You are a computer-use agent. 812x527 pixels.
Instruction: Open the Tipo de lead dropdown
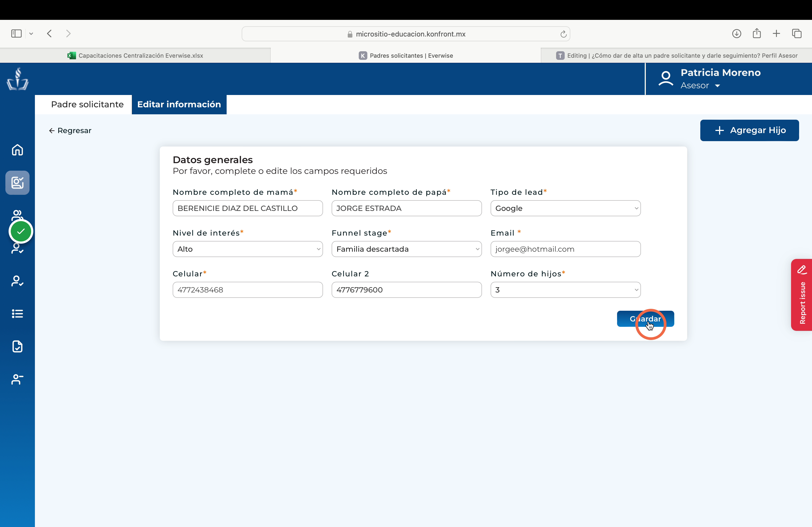tap(565, 208)
